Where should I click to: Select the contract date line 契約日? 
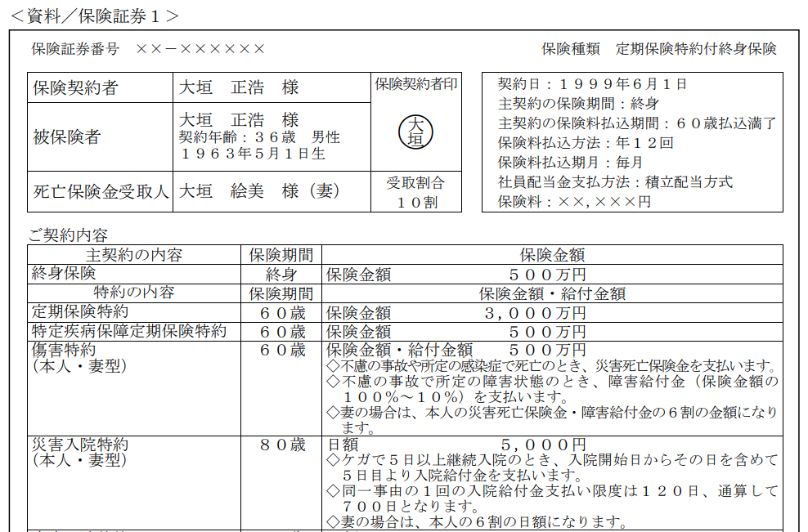[592, 84]
